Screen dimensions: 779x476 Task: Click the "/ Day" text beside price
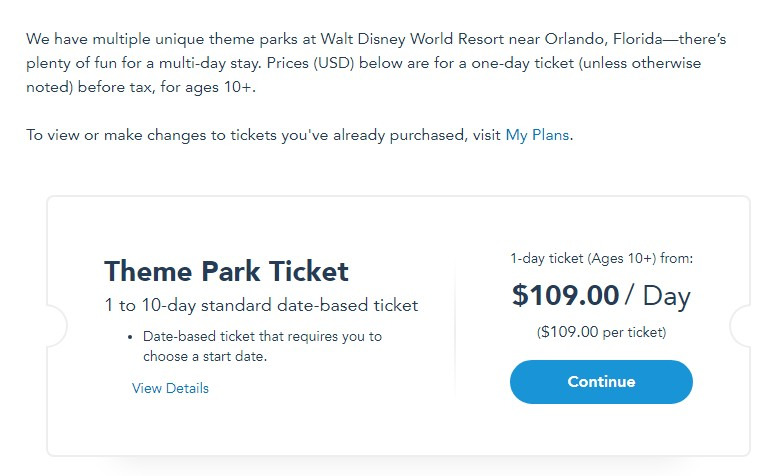tap(657, 296)
